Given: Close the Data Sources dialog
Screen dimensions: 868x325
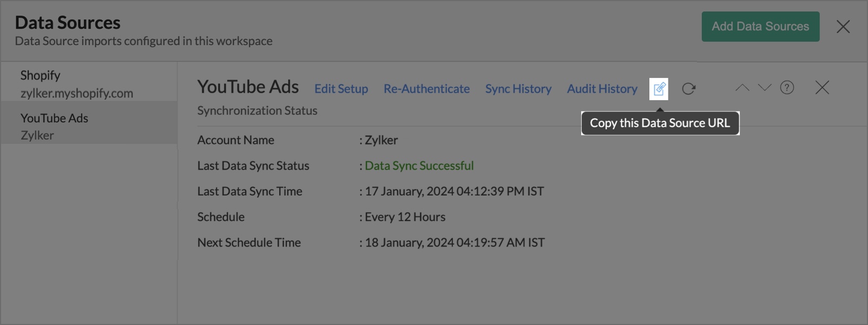Looking at the screenshot, I should click(x=843, y=27).
